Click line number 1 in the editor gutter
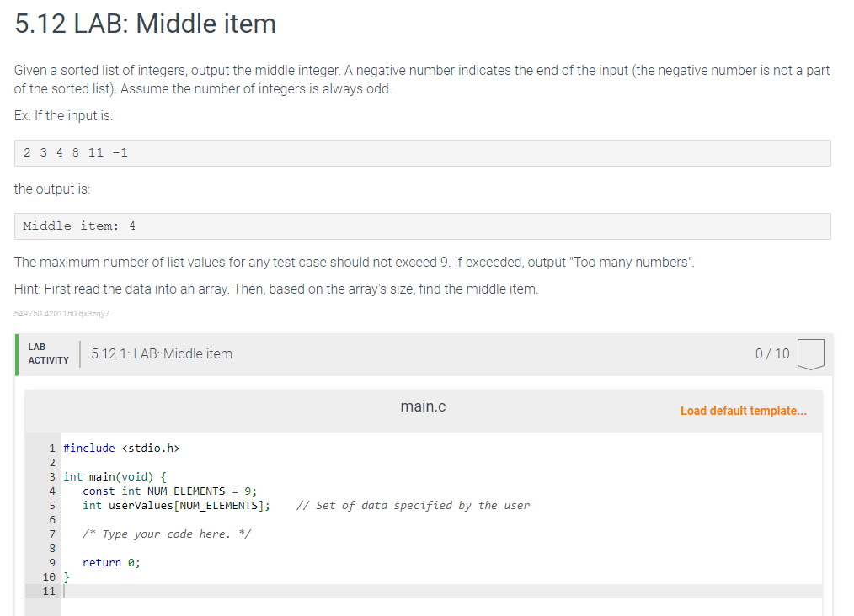 coord(51,448)
